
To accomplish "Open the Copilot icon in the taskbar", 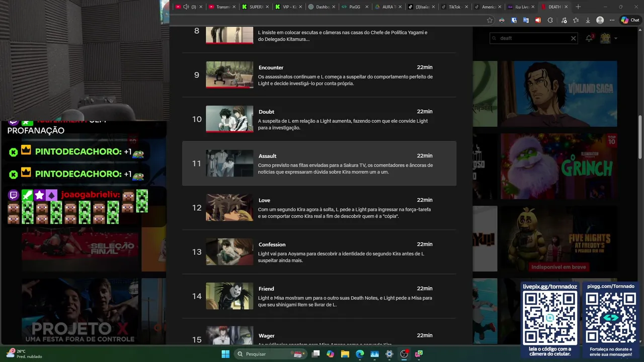I will pos(330,354).
